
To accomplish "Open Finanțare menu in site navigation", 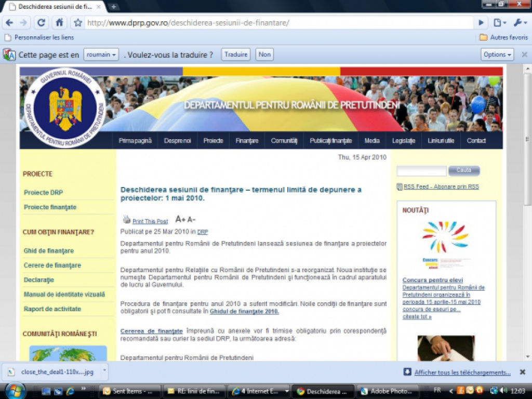I will 247,141.
